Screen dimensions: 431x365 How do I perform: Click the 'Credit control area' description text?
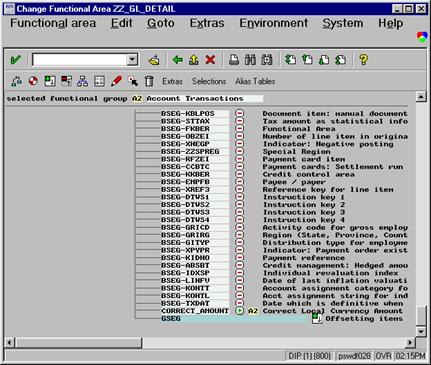tap(308, 174)
